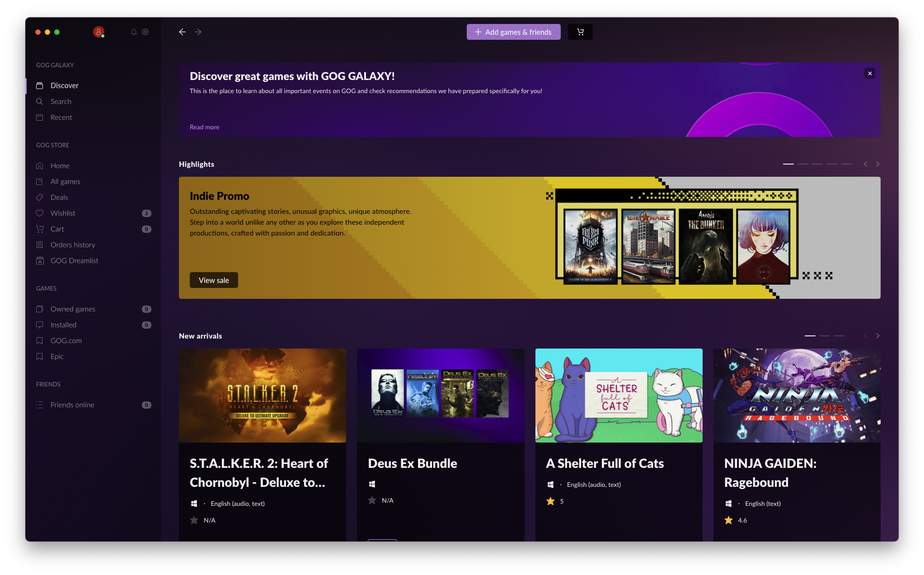Select the fifth Highlights page indicator
924x575 pixels.
click(x=846, y=164)
